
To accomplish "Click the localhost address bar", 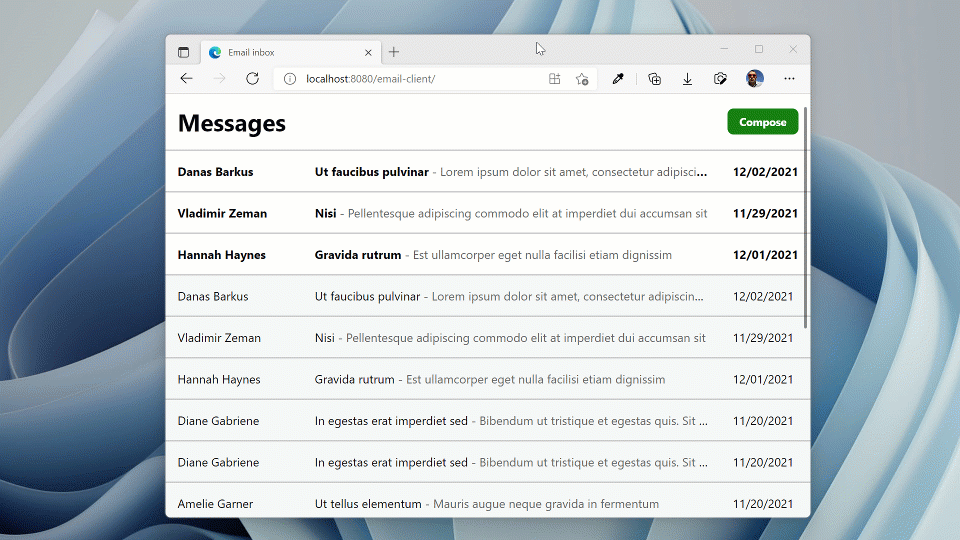I will 420,79.
